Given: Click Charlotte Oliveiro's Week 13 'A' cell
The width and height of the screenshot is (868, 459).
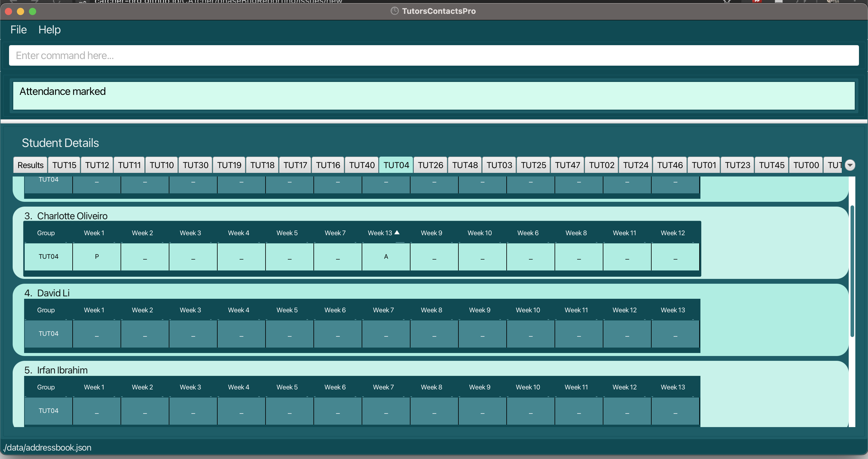Looking at the screenshot, I should (x=386, y=257).
